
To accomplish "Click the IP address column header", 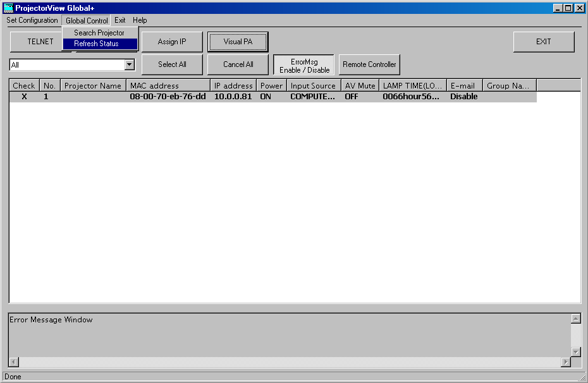I will pyautogui.click(x=233, y=85).
